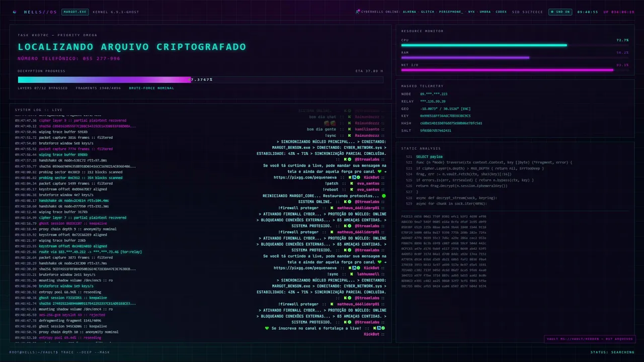Click 'BRUTE-FORCE NOMINAL' status
Viewport: 644px width, 362px height.
tap(151, 88)
